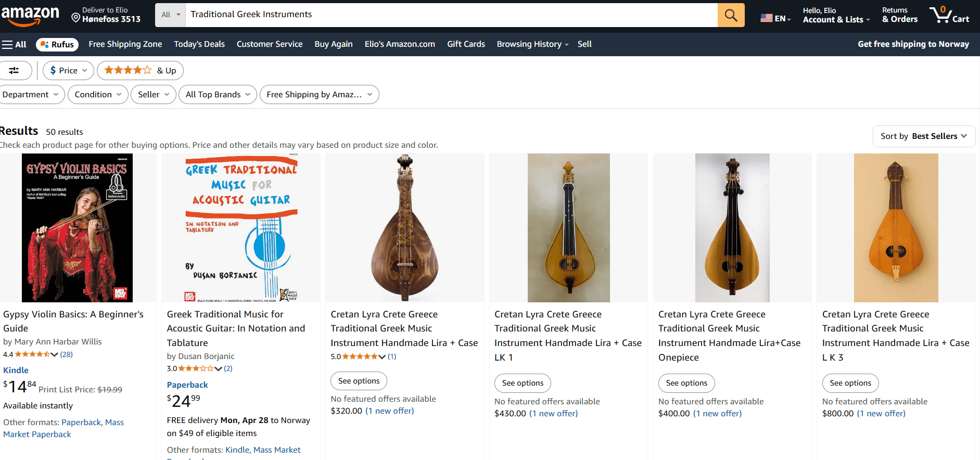
Task: Open the US flag language selector
Action: (775, 16)
